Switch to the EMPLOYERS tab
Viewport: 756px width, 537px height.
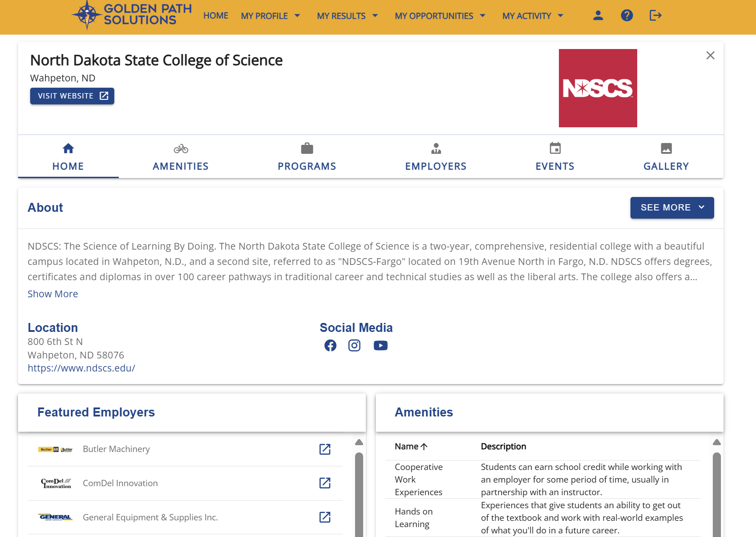436,157
